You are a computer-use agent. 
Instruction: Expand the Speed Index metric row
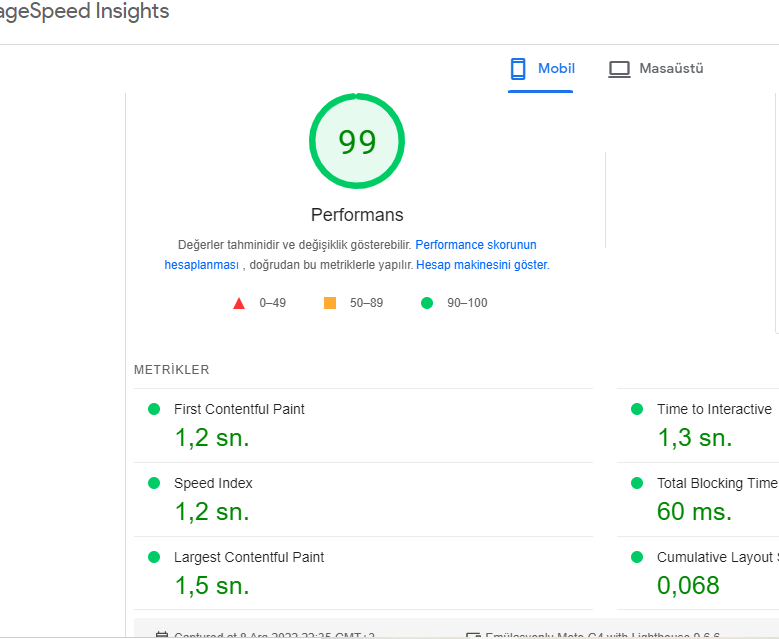363,499
